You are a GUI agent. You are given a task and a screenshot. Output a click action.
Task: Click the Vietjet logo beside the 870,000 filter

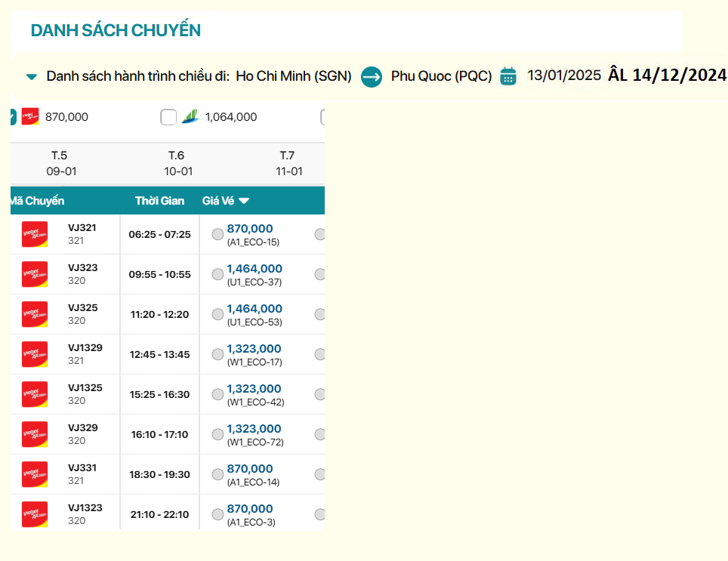[x=30, y=116]
